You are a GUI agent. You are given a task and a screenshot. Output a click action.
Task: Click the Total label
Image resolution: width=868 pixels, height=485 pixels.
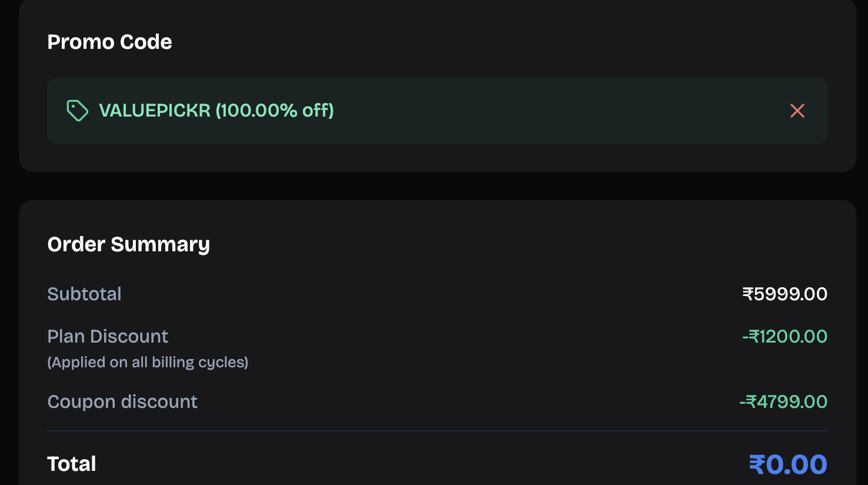pos(71,464)
